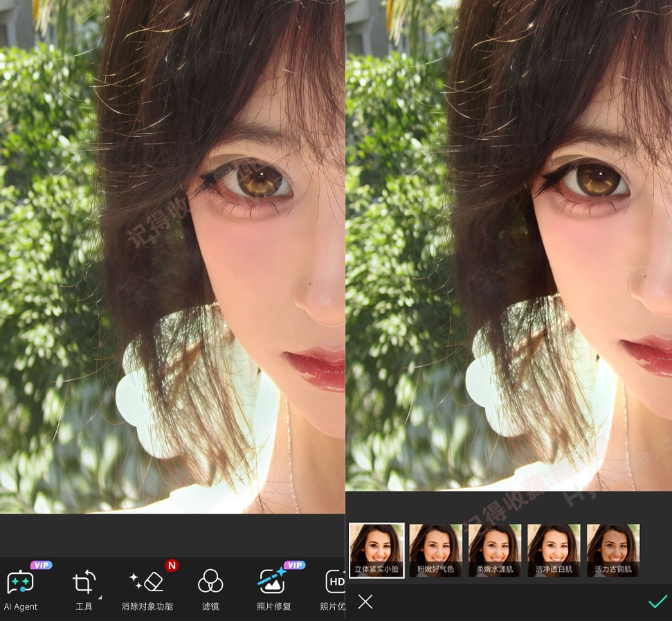Open the 滤镜 three-circles filter icon
This screenshot has height=621, width=672.
(x=210, y=582)
